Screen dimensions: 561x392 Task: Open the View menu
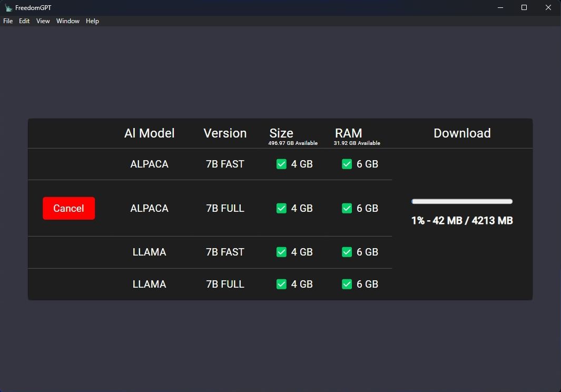coord(43,21)
